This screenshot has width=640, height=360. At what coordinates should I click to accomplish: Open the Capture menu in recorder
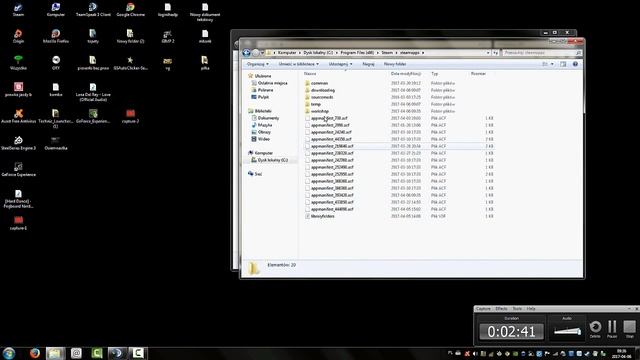point(483,309)
